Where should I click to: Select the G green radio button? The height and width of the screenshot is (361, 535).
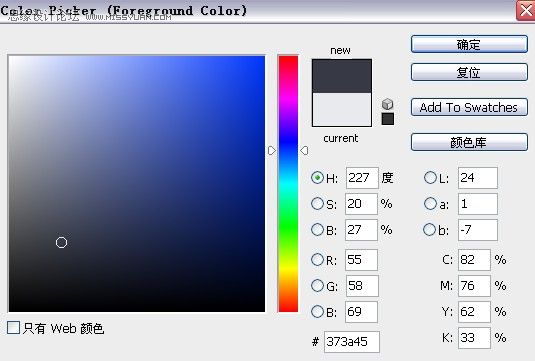tap(317, 286)
